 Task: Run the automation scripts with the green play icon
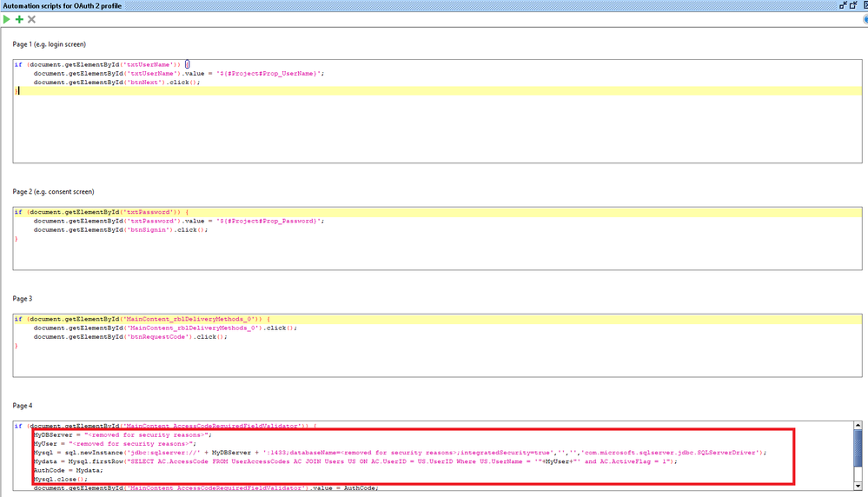coord(7,19)
